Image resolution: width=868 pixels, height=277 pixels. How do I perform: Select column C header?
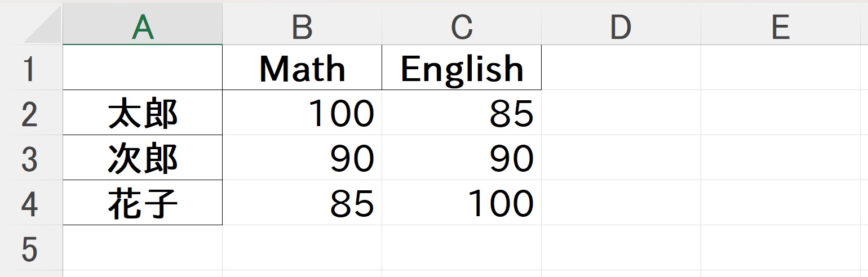pyautogui.click(x=462, y=26)
